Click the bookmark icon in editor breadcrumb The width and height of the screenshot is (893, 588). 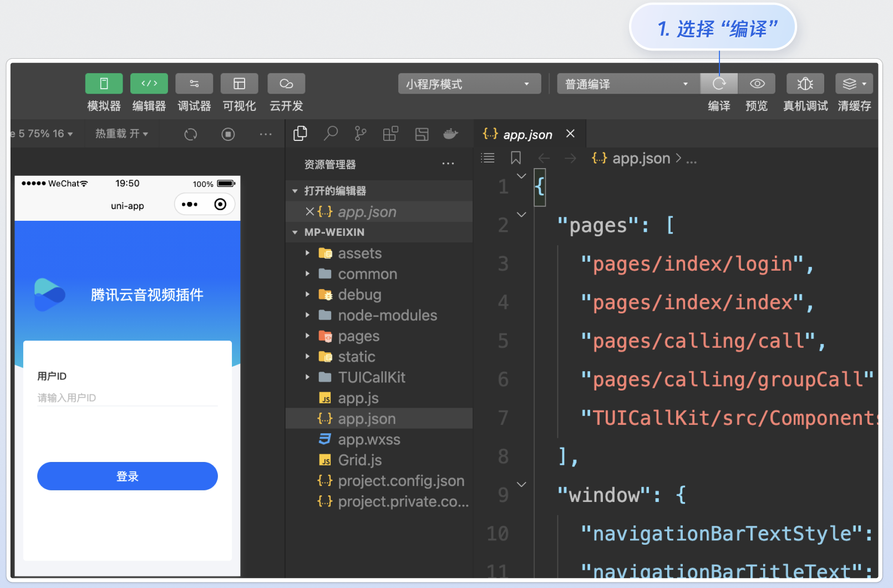[x=516, y=158]
